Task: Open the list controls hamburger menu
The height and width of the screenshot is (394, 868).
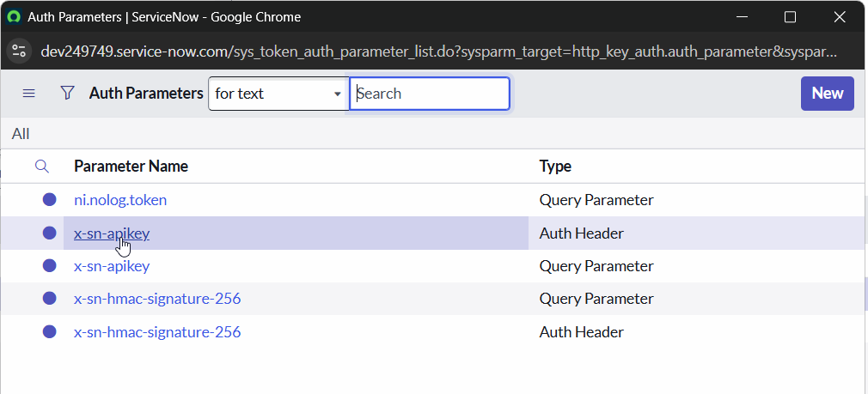Action: click(x=28, y=94)
